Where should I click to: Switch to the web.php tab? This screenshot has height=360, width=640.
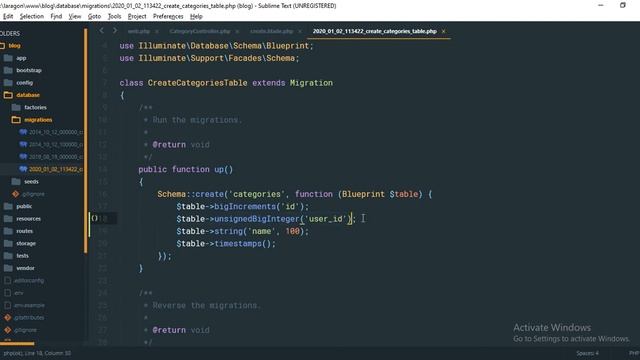pos(139,31)
